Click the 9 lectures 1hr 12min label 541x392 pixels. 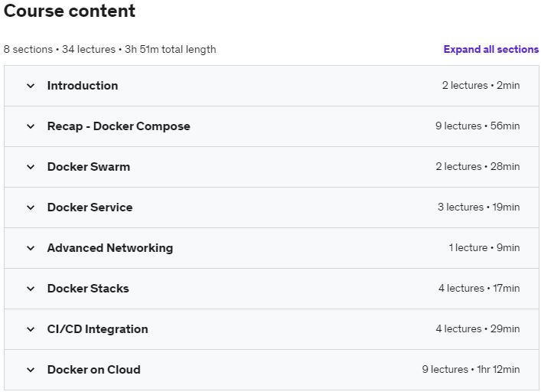click(x=471, y=370)
